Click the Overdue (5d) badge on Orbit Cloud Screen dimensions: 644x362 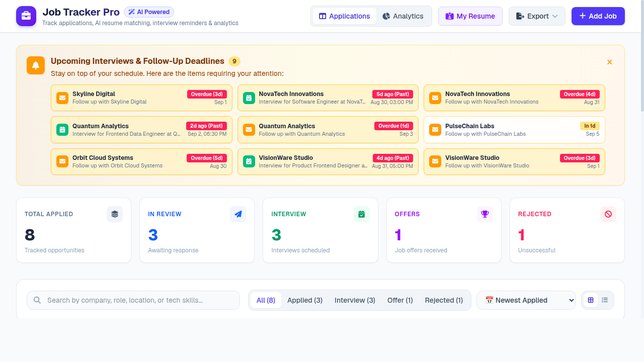207,158
